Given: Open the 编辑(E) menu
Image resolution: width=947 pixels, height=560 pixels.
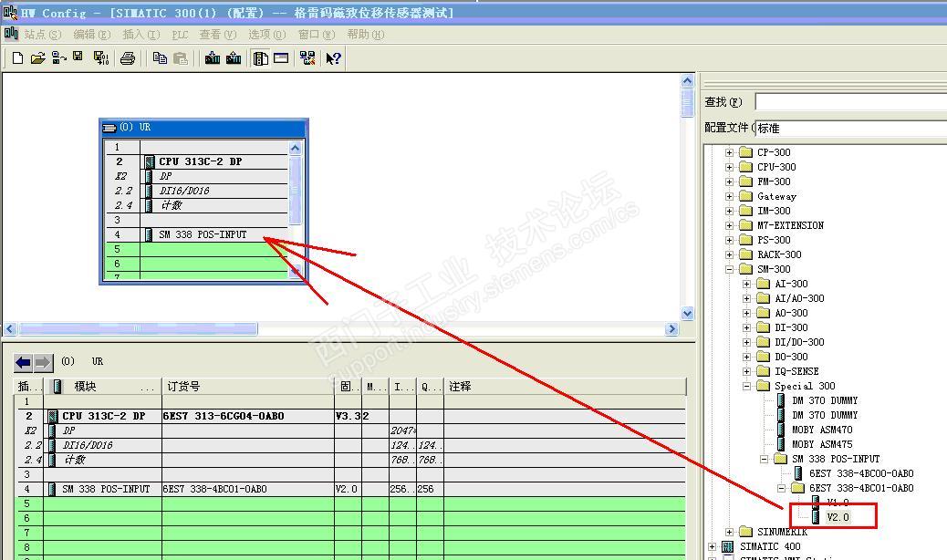Looking at the screenshot, I should pos(92,35).
